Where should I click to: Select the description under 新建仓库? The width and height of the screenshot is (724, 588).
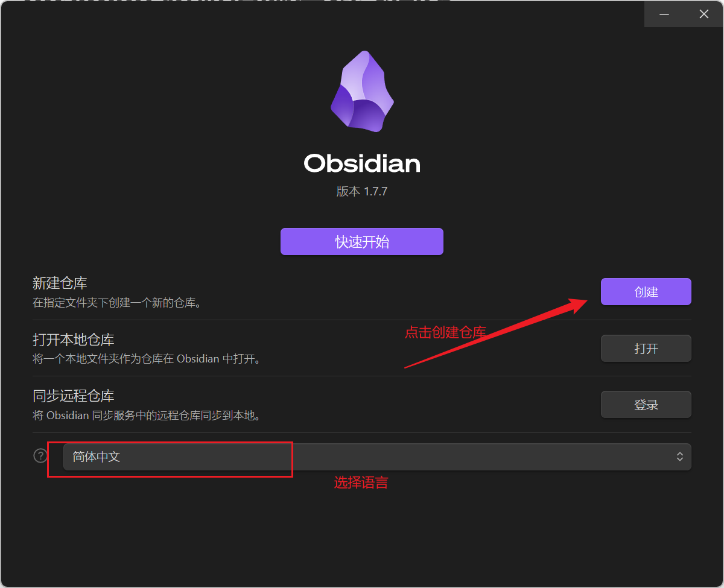[x=117, y=302]
